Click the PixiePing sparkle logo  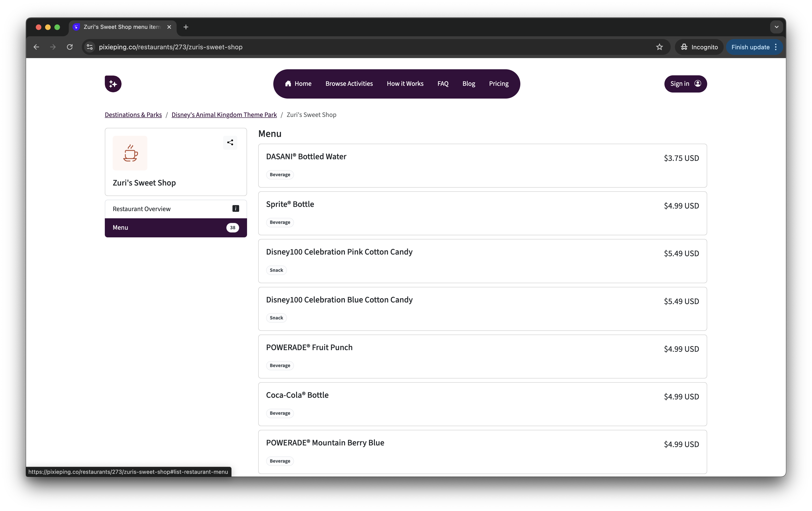click(113, 84)
